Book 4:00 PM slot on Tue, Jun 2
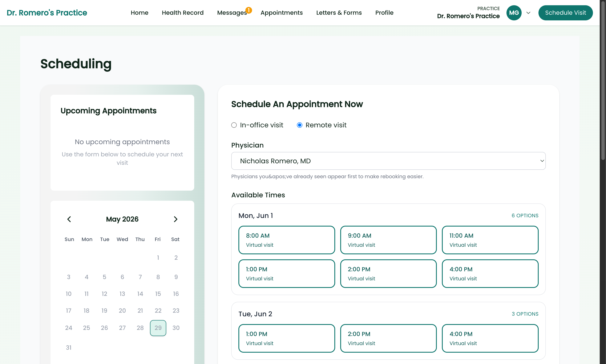606x364 pixels. 490,338
